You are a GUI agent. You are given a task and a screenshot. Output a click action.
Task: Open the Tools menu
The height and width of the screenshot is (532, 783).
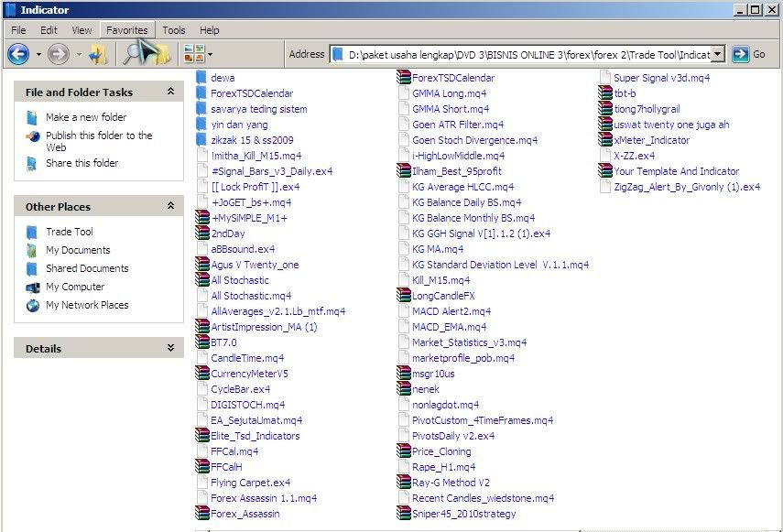coord(174,30)
